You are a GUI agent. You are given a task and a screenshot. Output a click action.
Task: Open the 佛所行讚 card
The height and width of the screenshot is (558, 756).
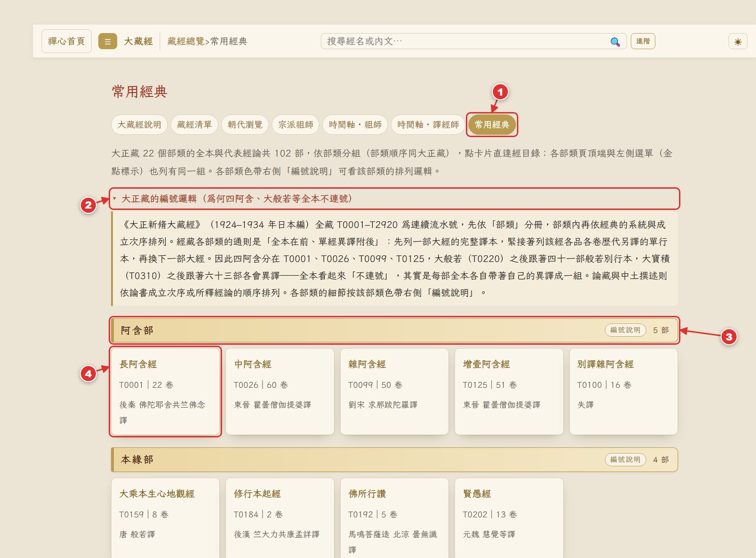point(395,518)
